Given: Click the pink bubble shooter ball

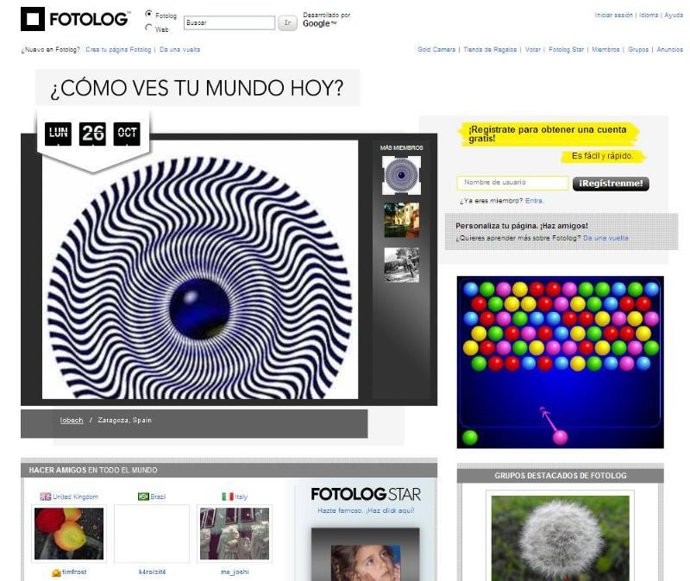Looking at the screenshot, I should (560, 437).
